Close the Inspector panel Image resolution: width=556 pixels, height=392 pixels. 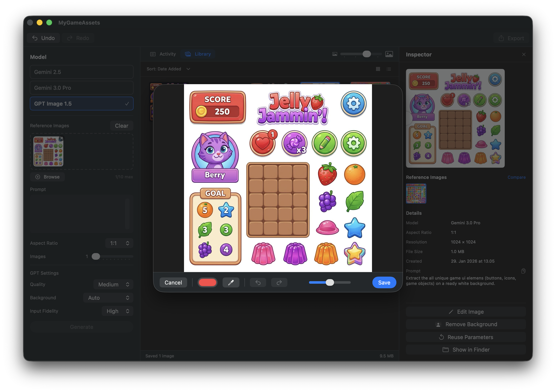pos(523,54)
